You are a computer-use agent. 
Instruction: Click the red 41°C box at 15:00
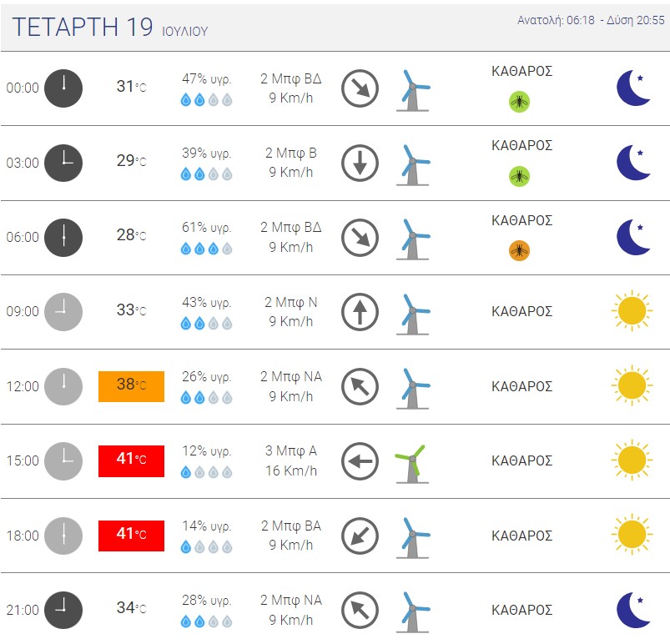click(131, 461)
